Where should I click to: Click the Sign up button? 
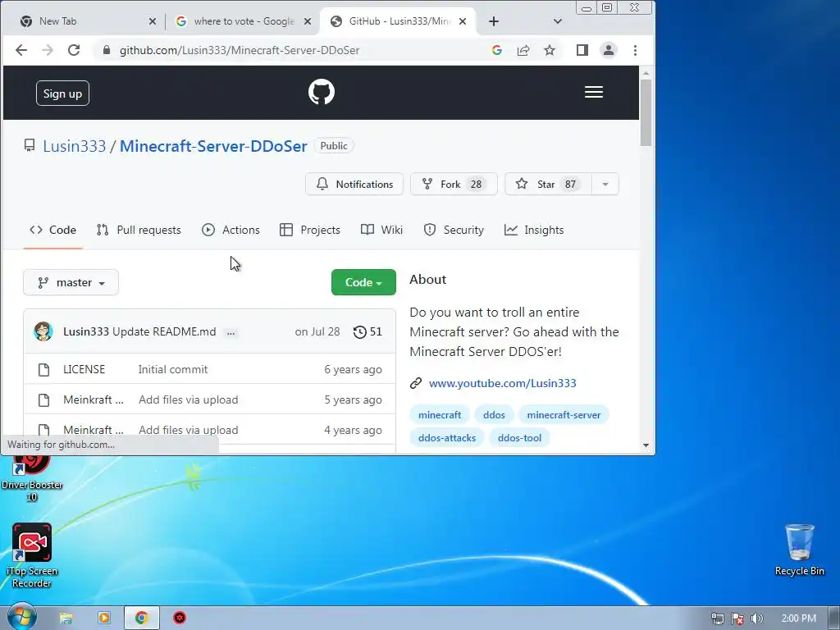(62, 94)
